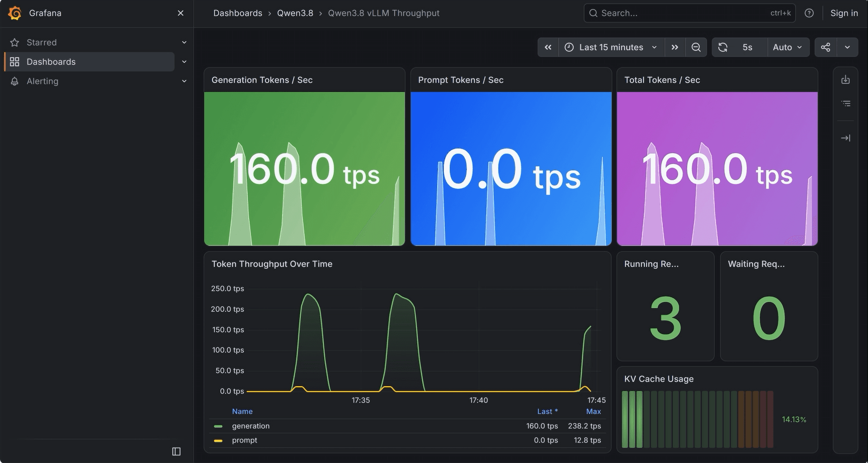Click the Dashboards grid icon
This screenshot has height=463, width=868.
point(14,62)
